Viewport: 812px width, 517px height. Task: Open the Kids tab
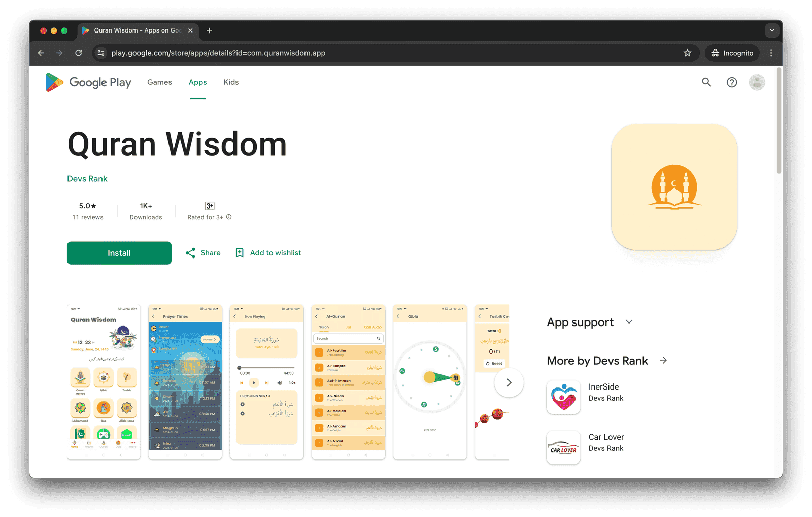point(231,82)
